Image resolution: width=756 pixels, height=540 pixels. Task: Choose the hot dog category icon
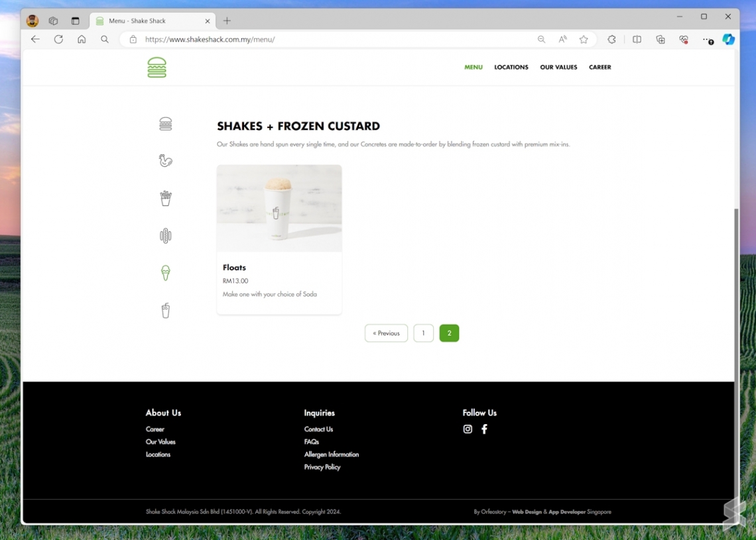click(x=166, y=235)
